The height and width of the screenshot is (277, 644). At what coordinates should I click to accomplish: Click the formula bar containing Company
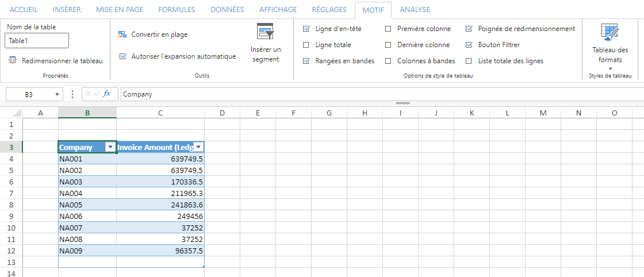(382, 94)
